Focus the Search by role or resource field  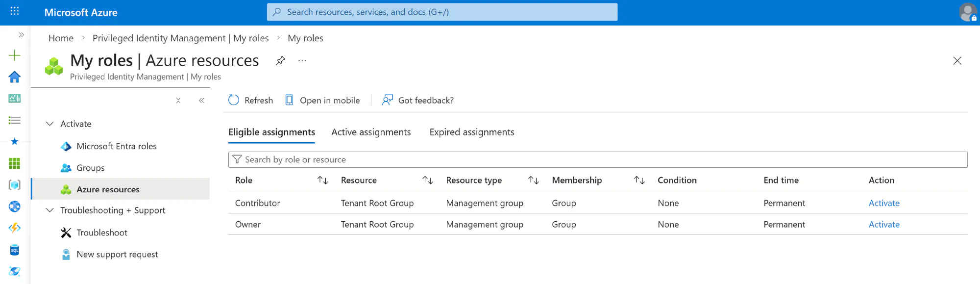pos(598,159)
